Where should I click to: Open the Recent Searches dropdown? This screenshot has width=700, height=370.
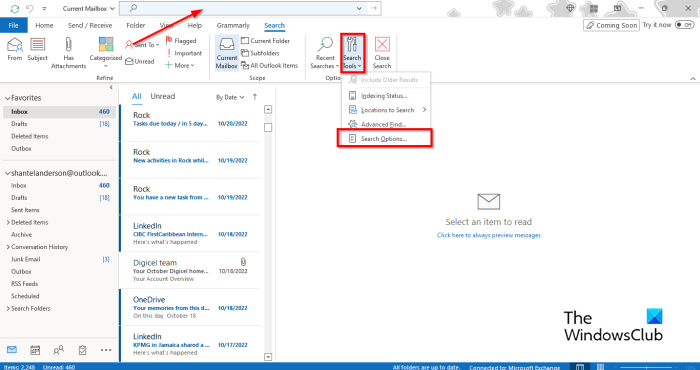tap(325, 53)
